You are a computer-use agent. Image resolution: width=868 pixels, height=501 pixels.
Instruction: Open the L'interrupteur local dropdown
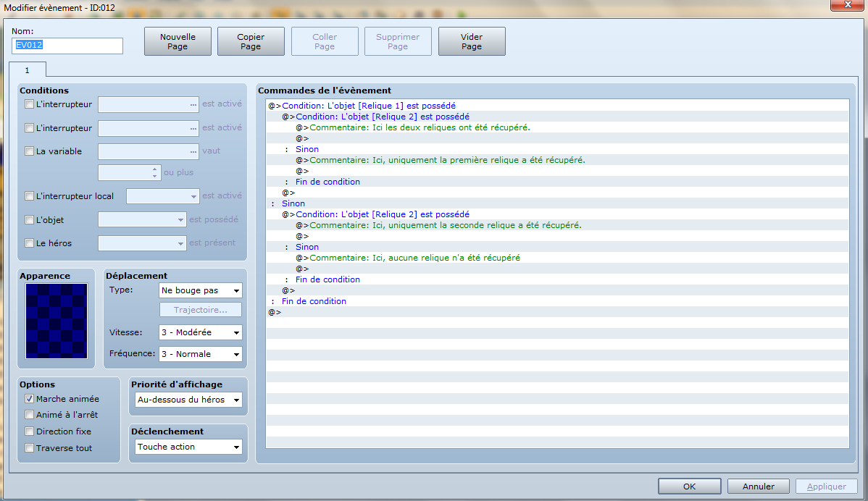[x=162, y=196]
